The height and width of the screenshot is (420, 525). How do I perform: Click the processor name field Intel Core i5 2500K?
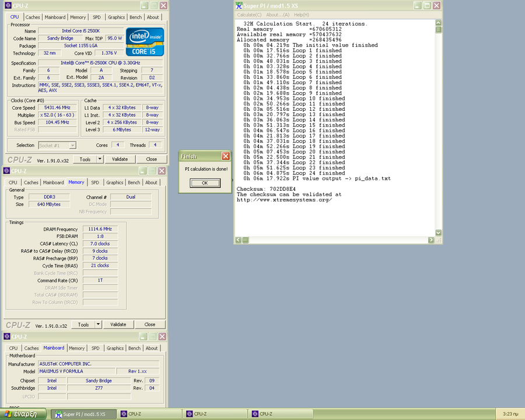click(x=80, y=31)
